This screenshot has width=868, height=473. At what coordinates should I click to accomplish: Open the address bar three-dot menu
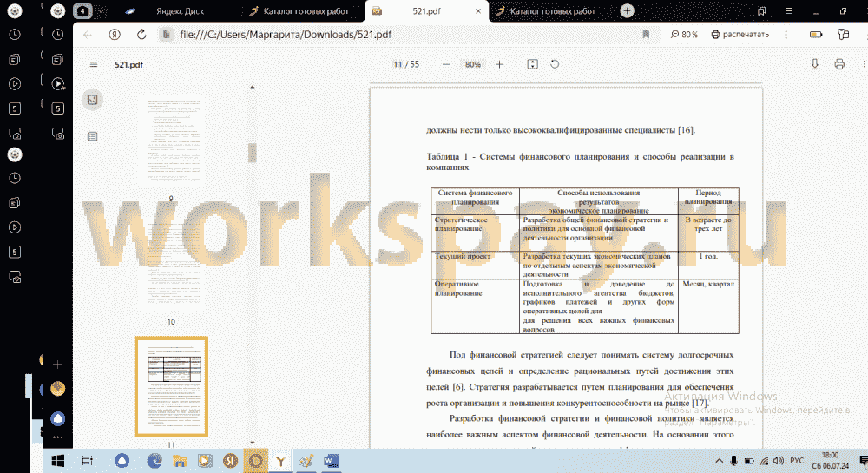point(786,35)
